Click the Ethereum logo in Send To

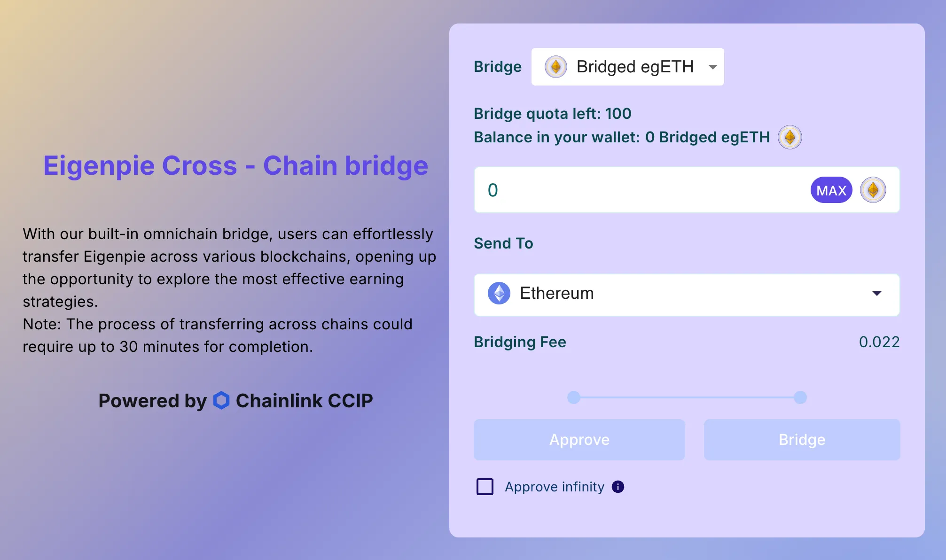click(x=499, y=293)
